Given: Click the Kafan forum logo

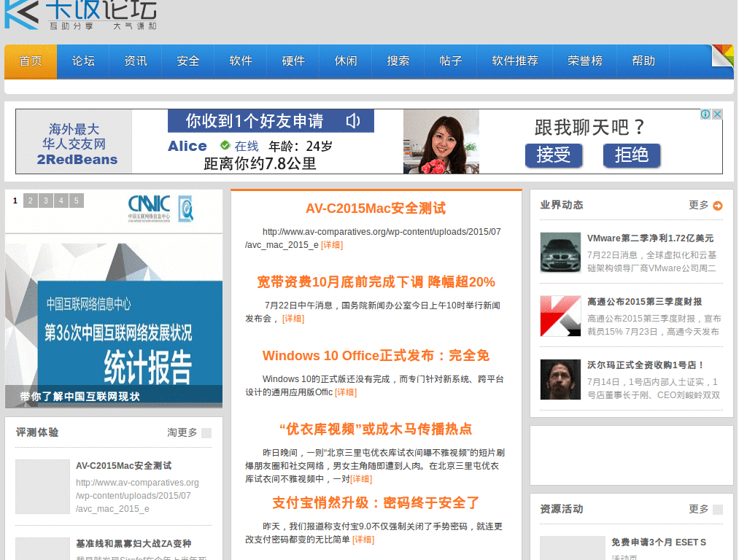Looking at the screenshot, I should 81,15.
